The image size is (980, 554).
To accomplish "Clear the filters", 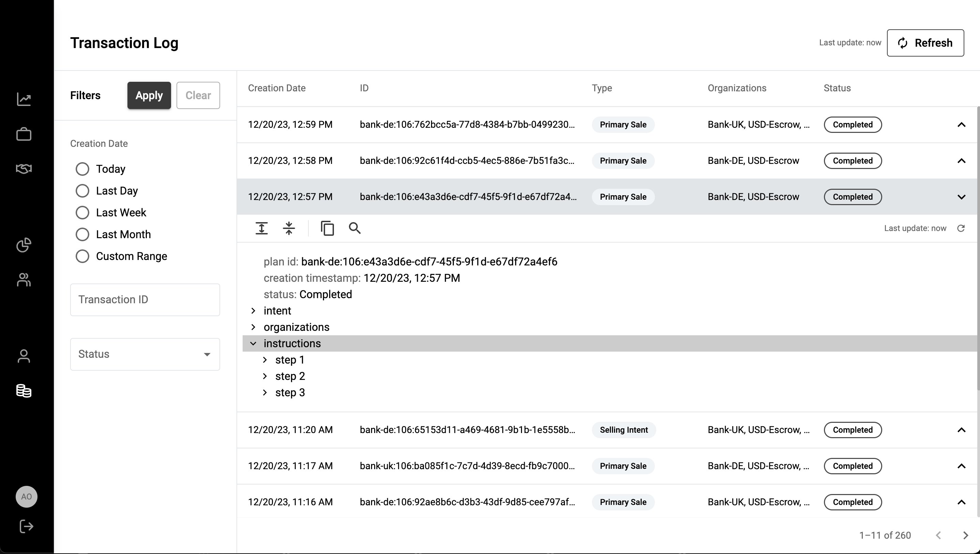I will tap(198, 95).
